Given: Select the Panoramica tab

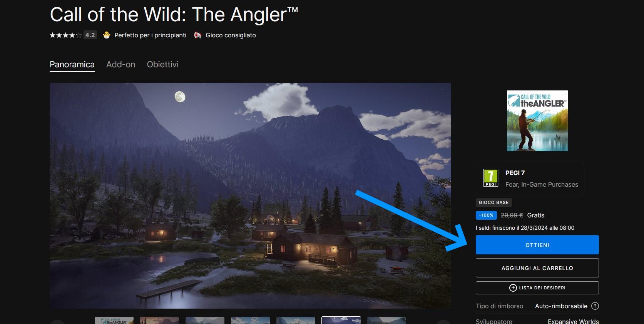Looking at the screenshot, I should pos(72,64).
